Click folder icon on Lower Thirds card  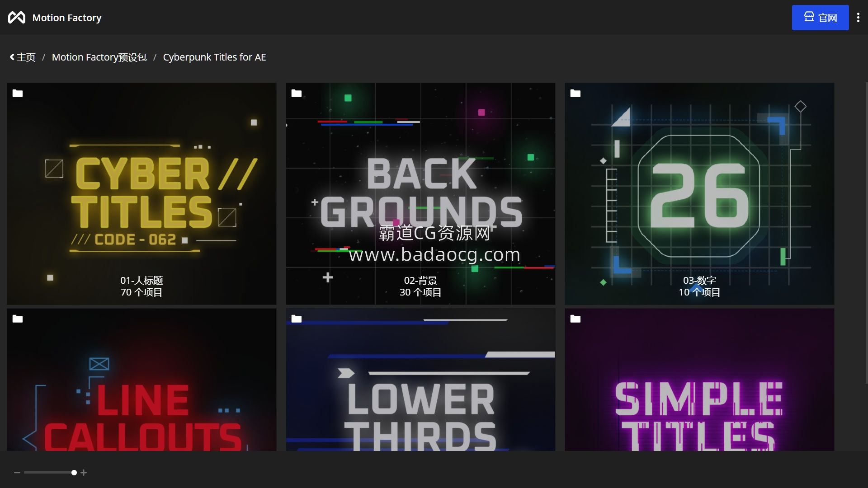(x=297, y=319)
